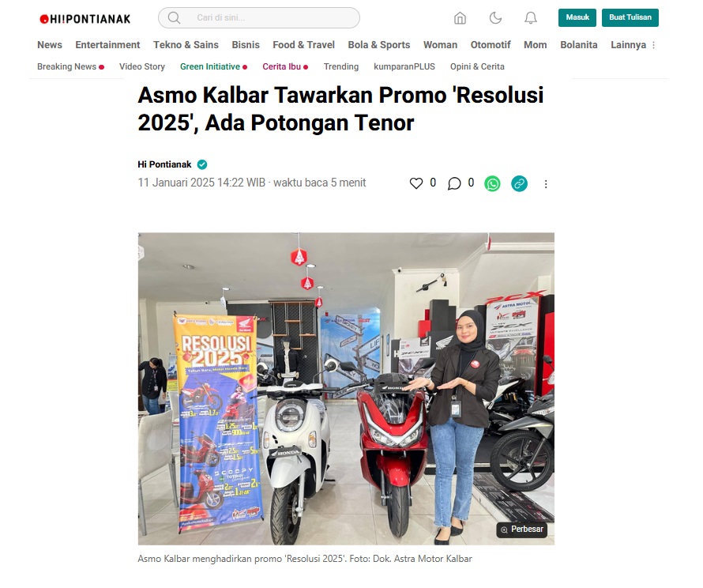Share article via WhatsApp icon
Screen dimensions: 703x588
click(x=492, y=183)
